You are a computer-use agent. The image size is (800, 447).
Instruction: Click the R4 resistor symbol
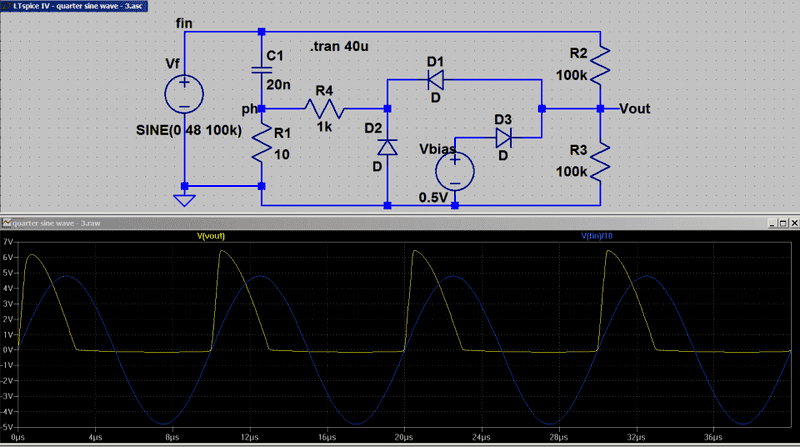[324, 109]
